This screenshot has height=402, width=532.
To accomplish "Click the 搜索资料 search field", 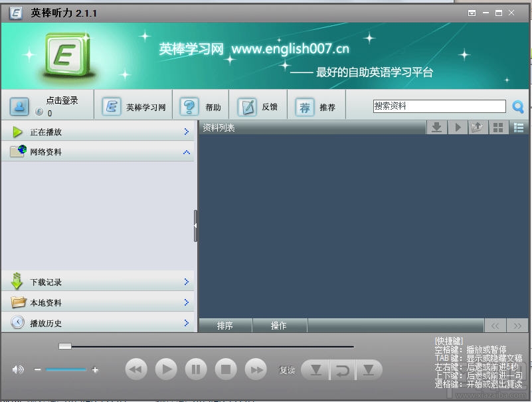I will click(x=440, y=106).
